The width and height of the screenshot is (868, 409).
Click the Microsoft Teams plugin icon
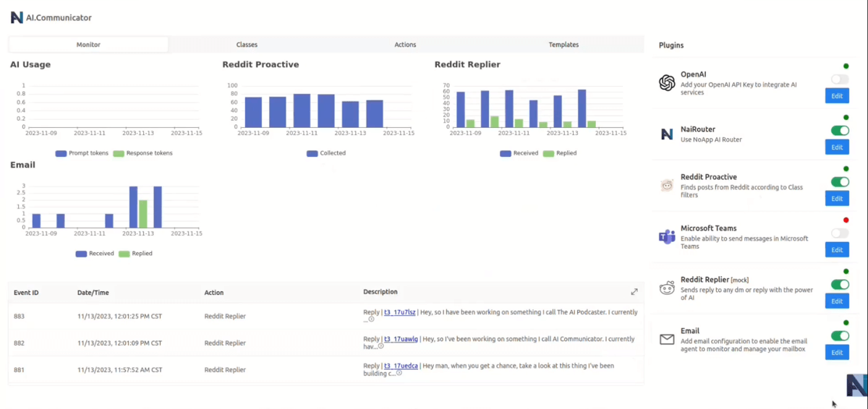pos(667,237)
